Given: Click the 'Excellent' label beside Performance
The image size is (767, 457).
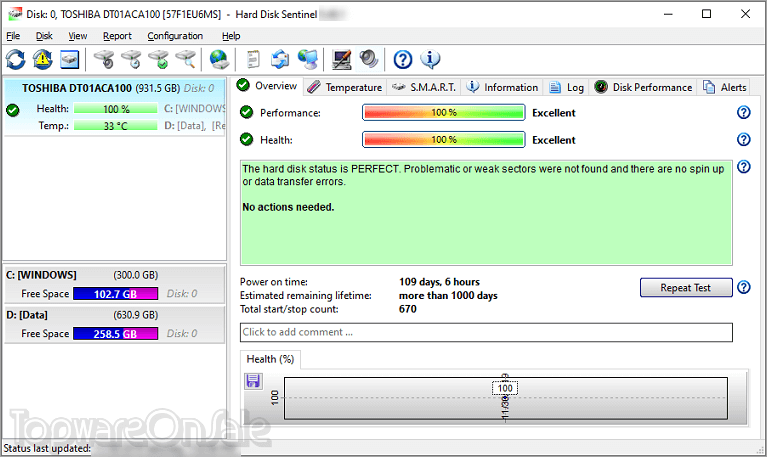Looking at the screenshot, I should point(554,113).
